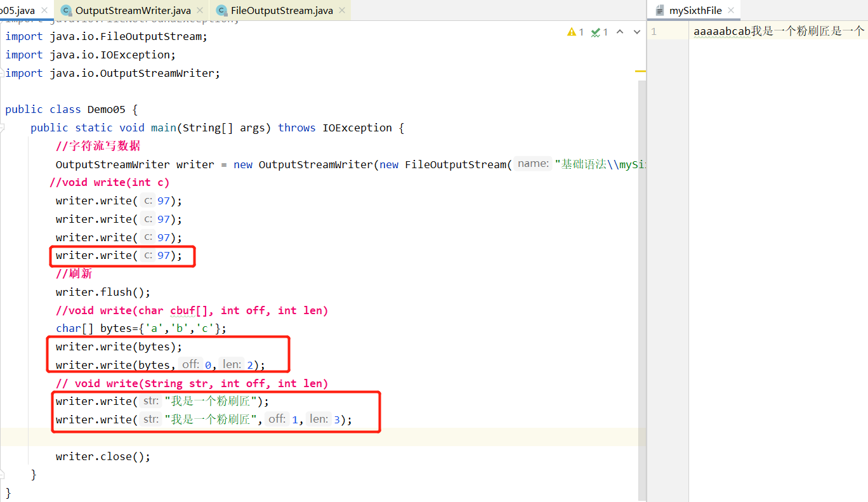This screenshot has height=502, width=868.
Task: Click line number 1 in mySixthFile gutter
Action: coord(653,32)
